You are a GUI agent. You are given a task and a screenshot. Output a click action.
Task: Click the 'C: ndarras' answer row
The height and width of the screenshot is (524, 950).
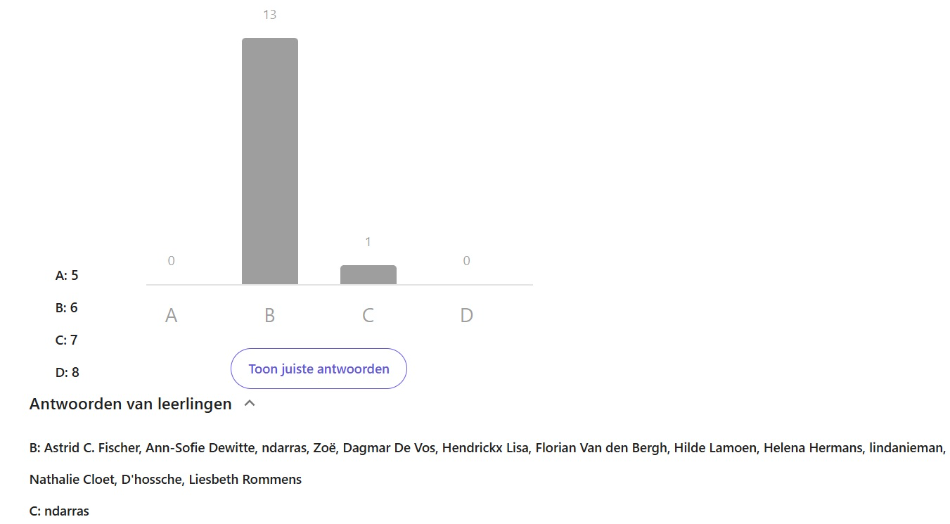click(x=59, y=511)
